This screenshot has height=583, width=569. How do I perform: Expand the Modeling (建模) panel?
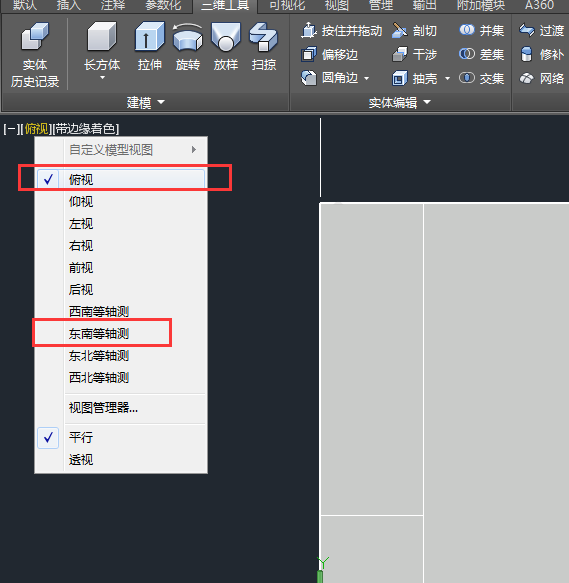click(145, 102)
